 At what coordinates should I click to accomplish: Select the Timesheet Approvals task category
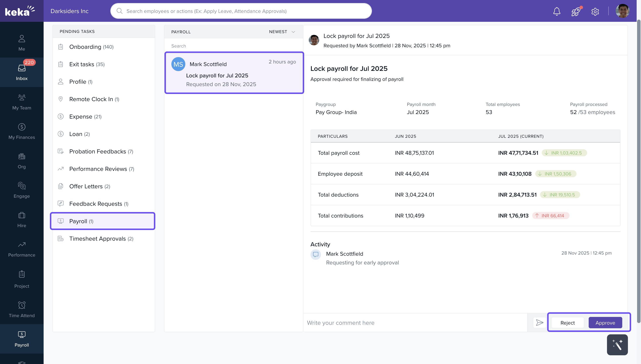pyautogui.click(x=101, y=238)
